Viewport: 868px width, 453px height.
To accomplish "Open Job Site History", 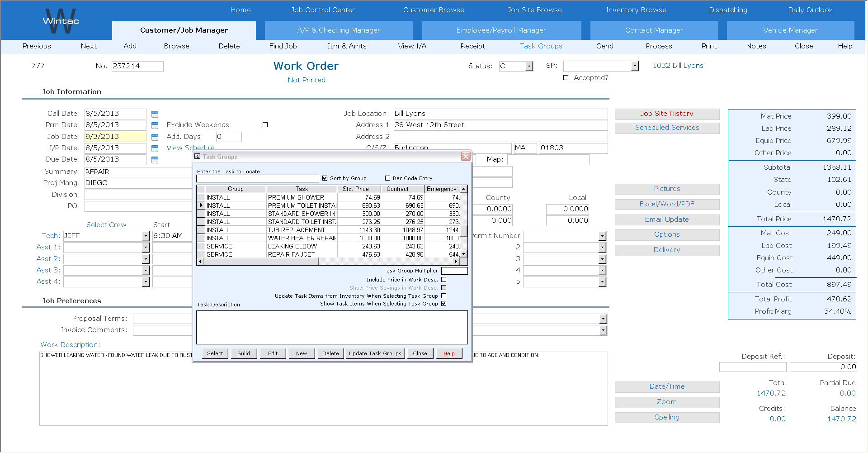I will click(x=667, y=114).
